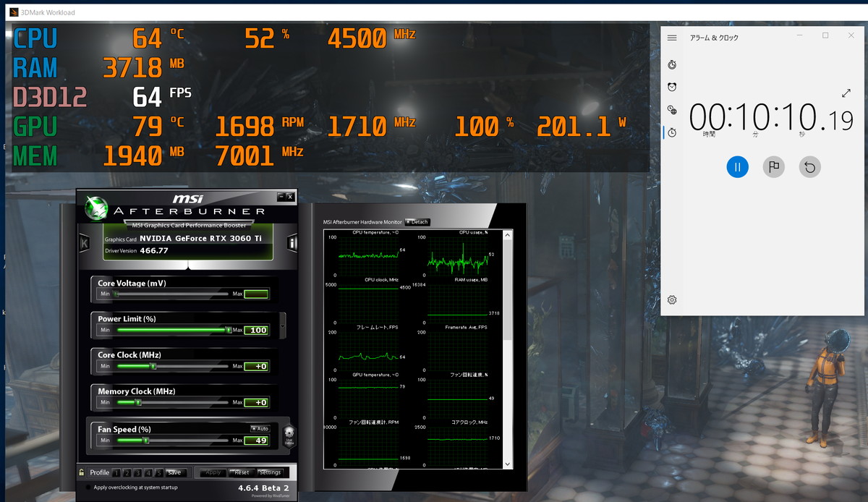Open the Alarm page in the clock sidebar
The image size is (868, 502).
[672, 88]
